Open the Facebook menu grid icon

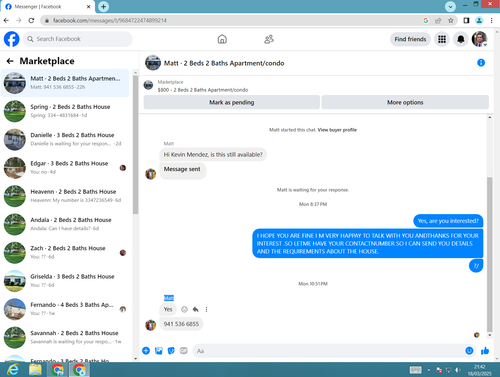(442, 39)
